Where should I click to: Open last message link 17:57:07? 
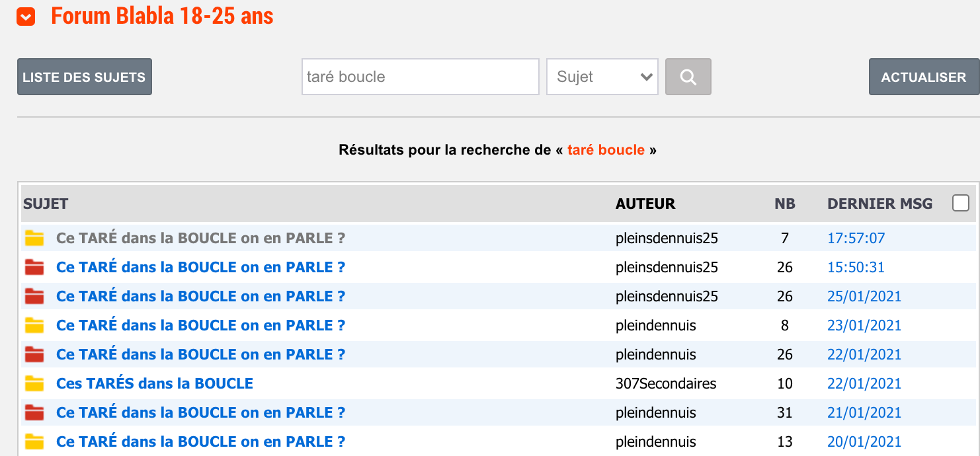tap(856, 238)
